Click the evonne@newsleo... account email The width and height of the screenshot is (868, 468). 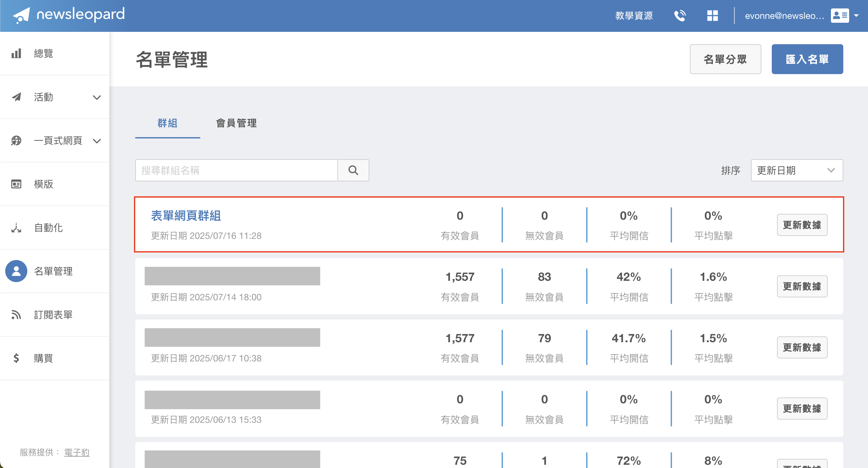pos(784,16)
